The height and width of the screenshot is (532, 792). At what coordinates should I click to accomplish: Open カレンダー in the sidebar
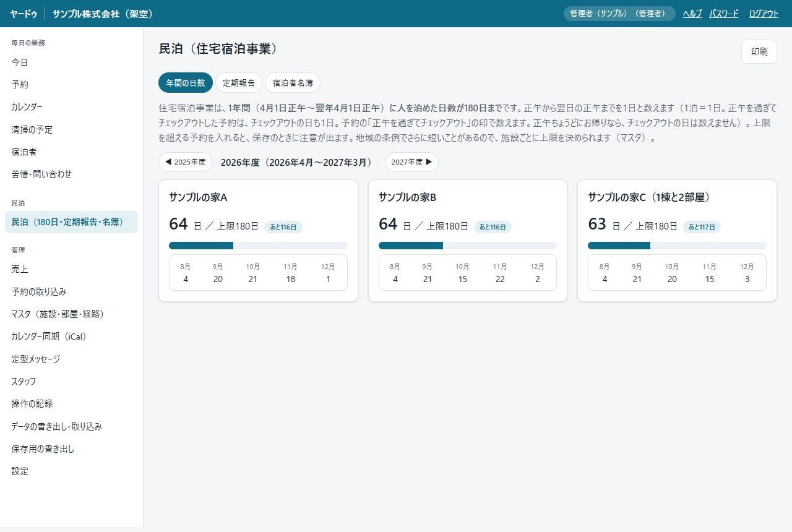coord(71,107)
